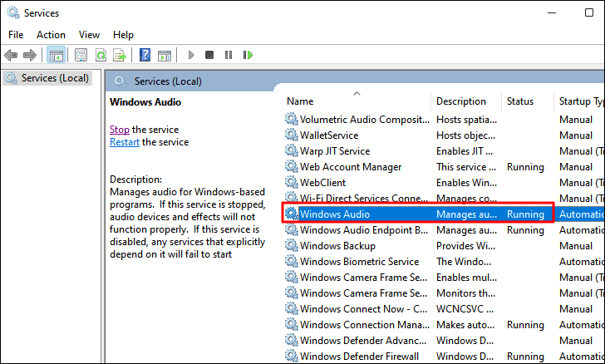
Task: Minimize the Services window
Action: 552,12
